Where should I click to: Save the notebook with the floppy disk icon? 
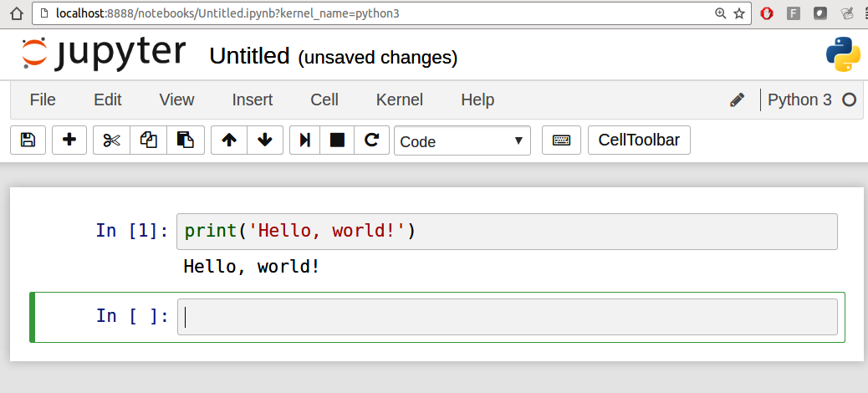[x=28, y=140]
